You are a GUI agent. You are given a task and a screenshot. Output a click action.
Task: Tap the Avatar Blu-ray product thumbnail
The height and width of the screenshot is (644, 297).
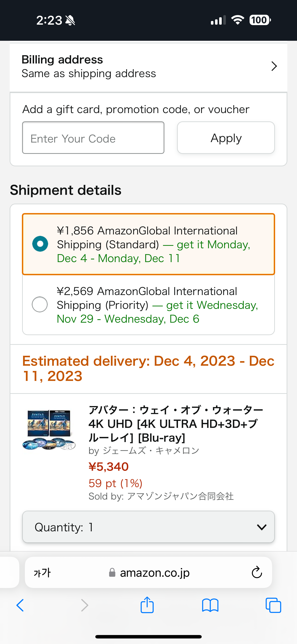click(x=49, y=430)
